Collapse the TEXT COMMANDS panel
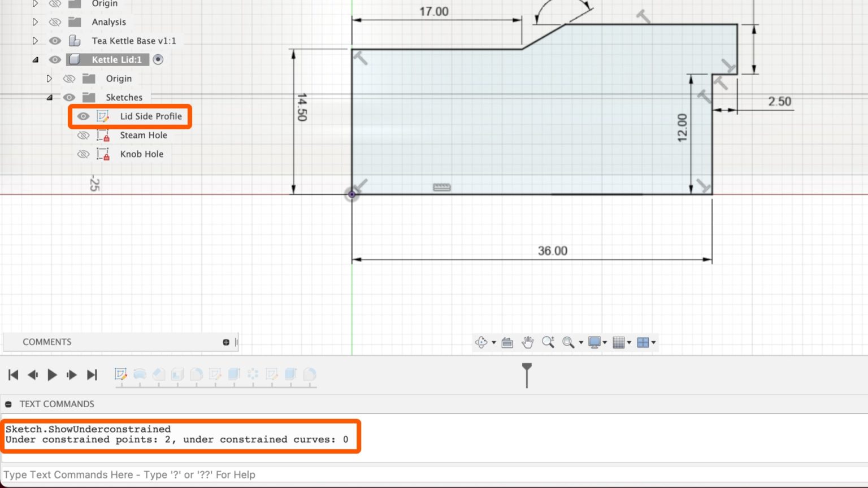868x488 pixels. pos(8,404)
